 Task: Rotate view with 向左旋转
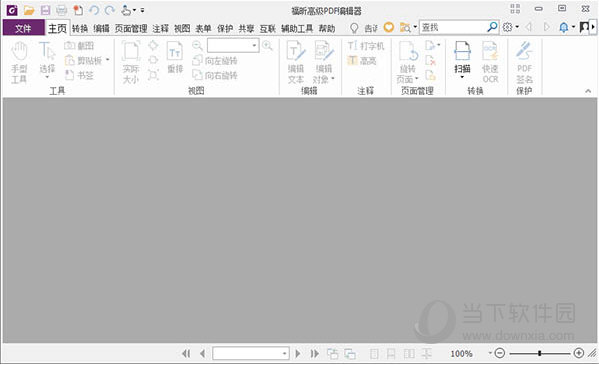(215, 60)
